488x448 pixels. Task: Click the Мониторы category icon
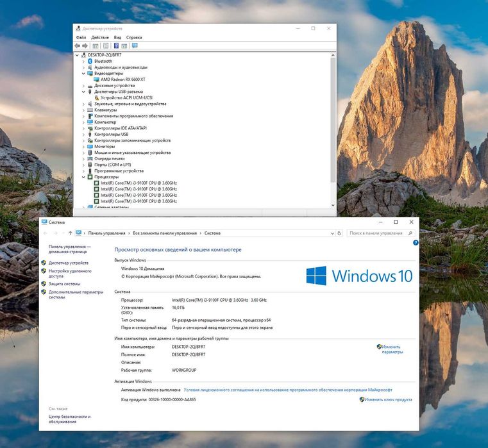pos(90,146)
